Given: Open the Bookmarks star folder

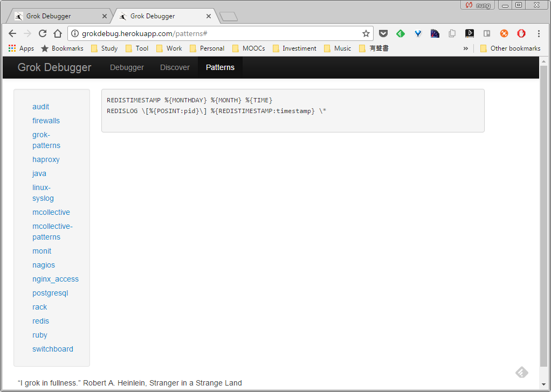Looking at the screenshot, I should (x=62, y=48).
